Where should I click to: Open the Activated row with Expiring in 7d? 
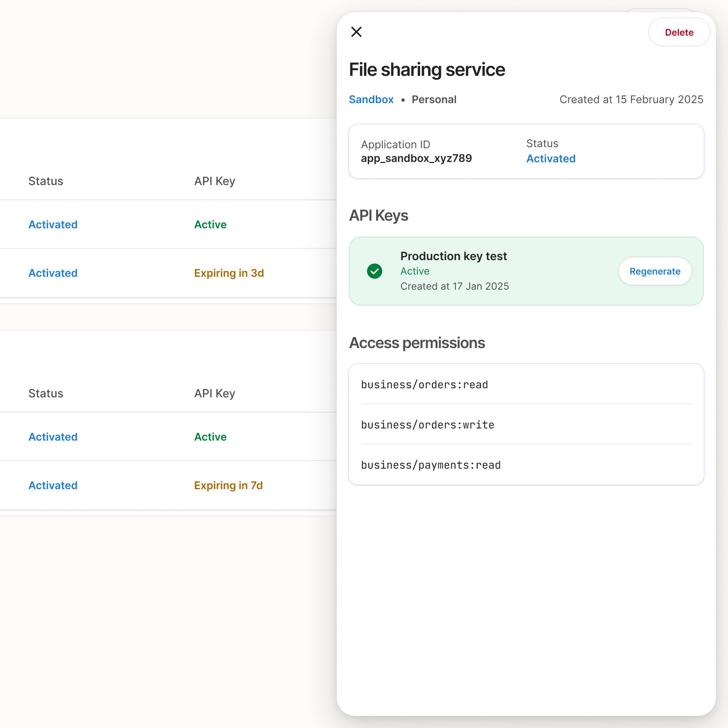coord(168,485)
